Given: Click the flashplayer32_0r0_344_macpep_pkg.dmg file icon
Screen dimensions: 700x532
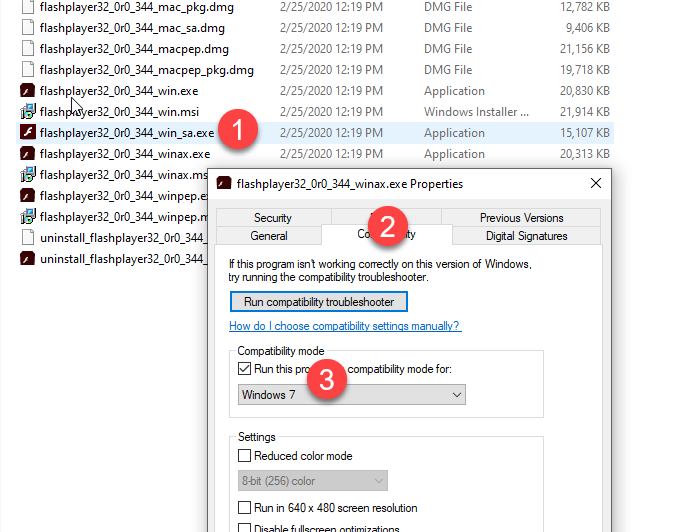Looking at the screenshot, I should click(x=28, y=70).
